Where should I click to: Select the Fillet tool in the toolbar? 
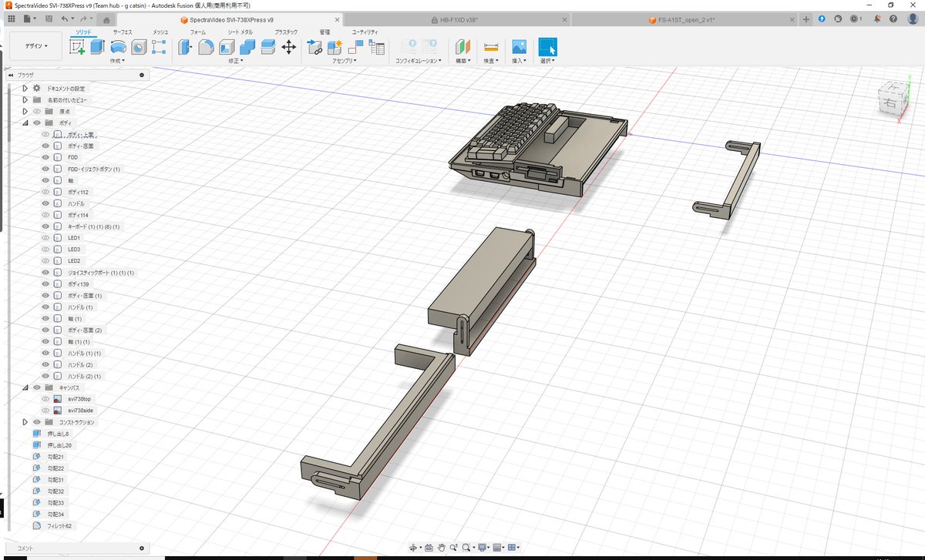[207, 47]
